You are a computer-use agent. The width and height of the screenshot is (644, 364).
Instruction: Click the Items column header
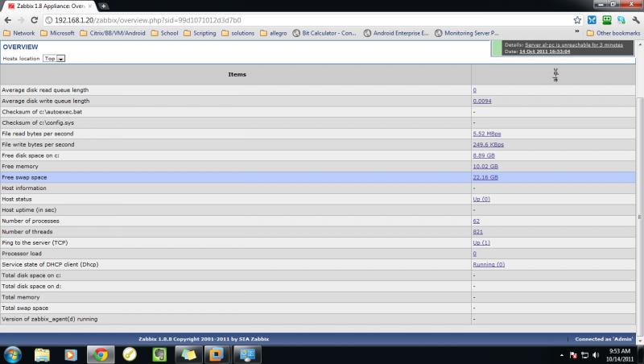pyautogui.click(x=237, y=74)
